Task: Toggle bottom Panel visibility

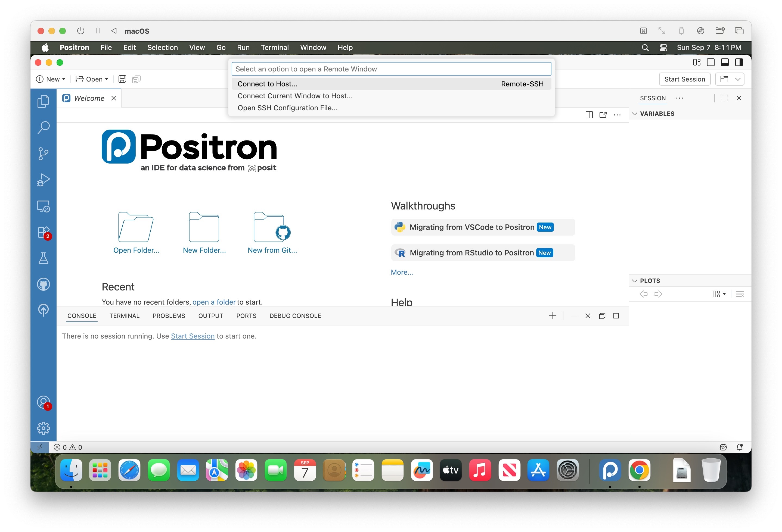Action: click(x=725, y=62)
